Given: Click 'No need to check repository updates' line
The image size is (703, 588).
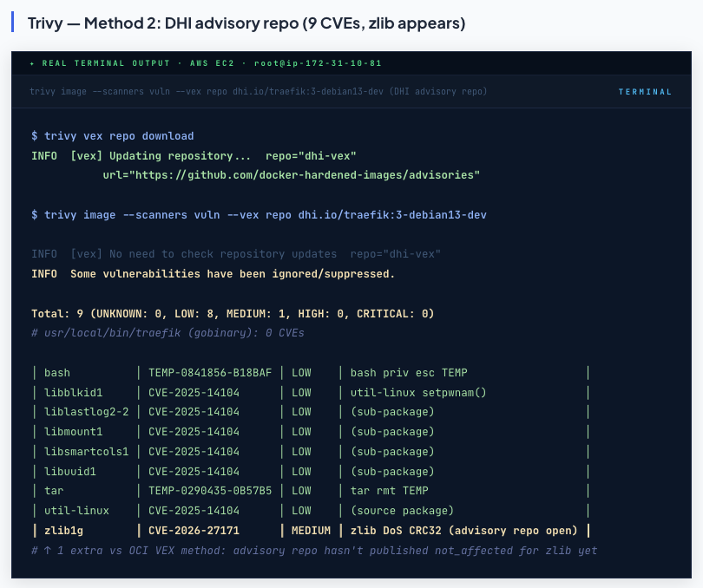Looking at the screenshot, I should (x=236, y=254).
